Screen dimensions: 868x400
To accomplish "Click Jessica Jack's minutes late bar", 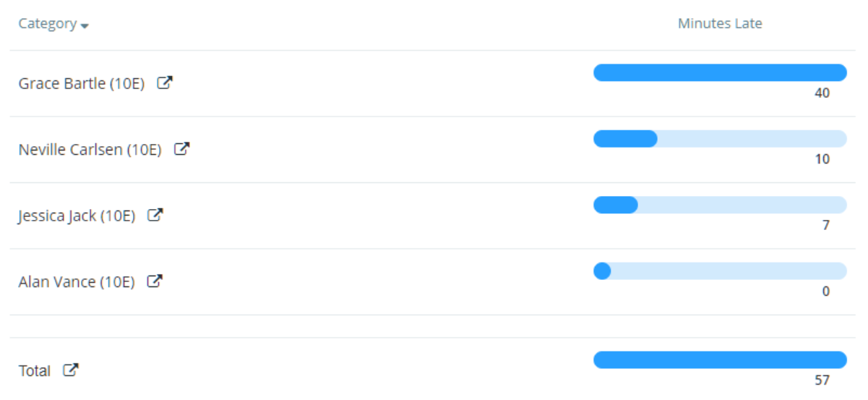I will pos(720,205).
